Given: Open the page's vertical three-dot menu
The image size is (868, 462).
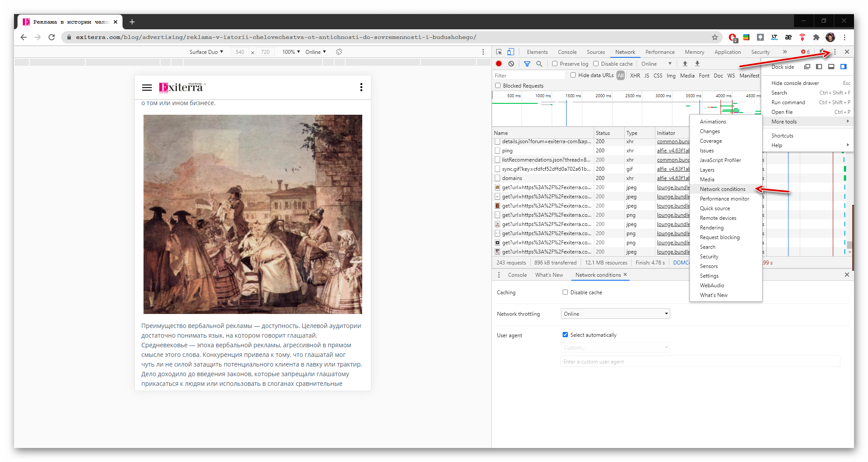Looking at the screenshot, I should [x=361, y=87].
